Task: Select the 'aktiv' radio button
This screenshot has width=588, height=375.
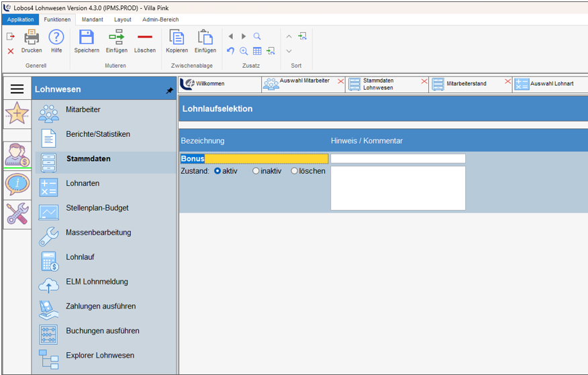Action: click(x=217, y=171)
